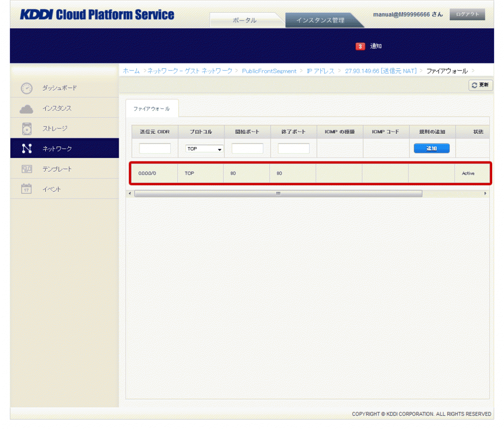Click the KDDI Cloud Platform Service logo
Image resolution: width=504 pixels, height=429 pixels.
click(x=97, y=15)
